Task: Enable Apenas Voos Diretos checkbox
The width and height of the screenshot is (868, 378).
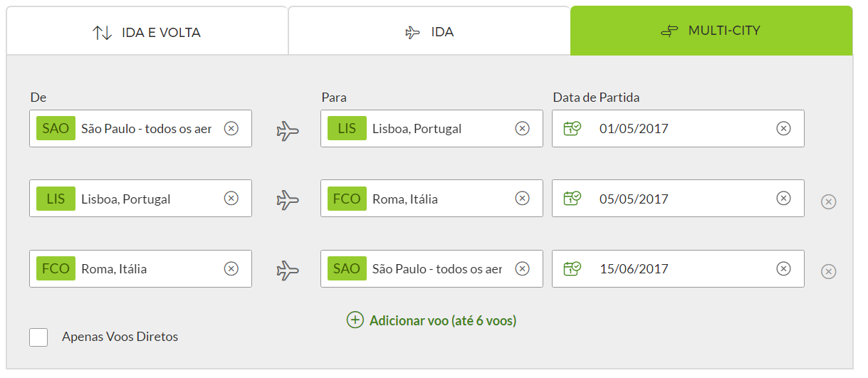Action: coord(38,337)
